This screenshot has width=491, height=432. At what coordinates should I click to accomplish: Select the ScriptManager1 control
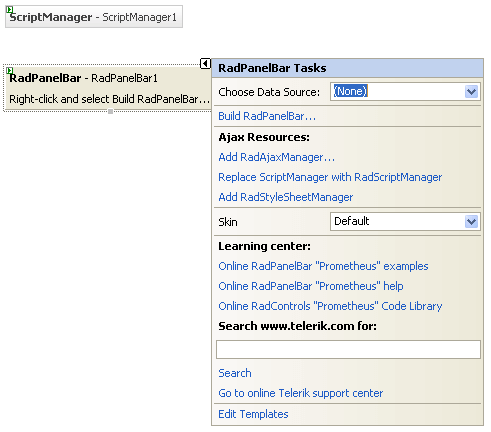coord(94,17)
